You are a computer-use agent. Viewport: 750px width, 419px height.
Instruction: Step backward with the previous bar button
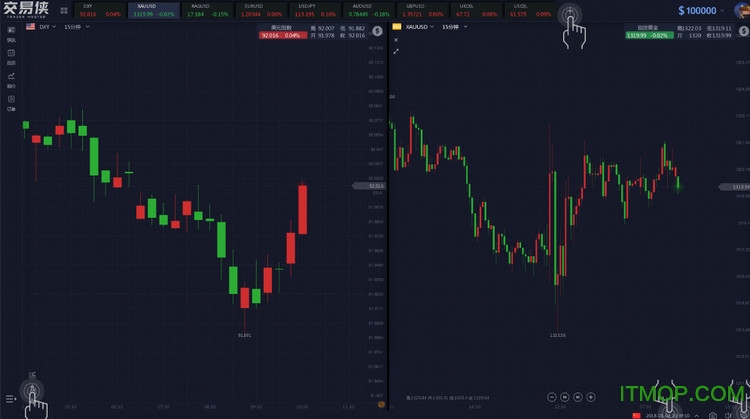point(565,397)
